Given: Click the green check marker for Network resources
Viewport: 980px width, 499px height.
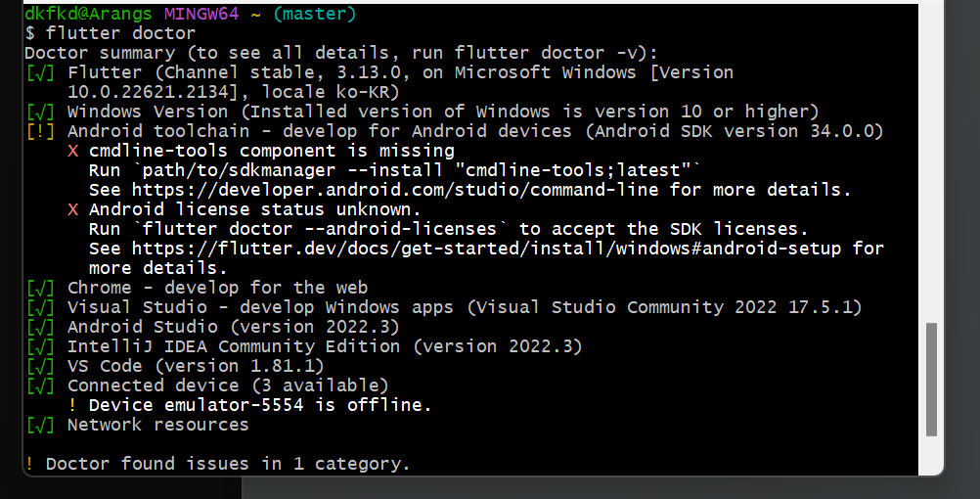Looking at the screenshot, I should (40, 425).
